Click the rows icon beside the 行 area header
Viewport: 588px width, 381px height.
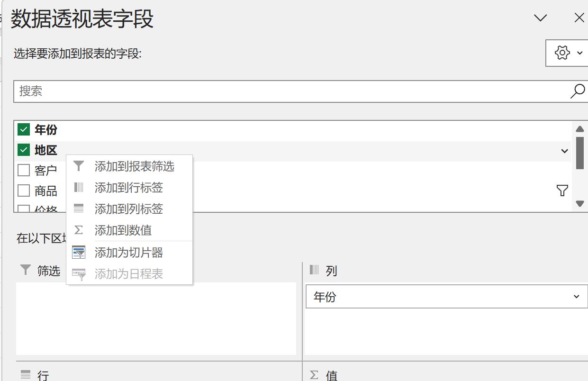pos(25,375)
